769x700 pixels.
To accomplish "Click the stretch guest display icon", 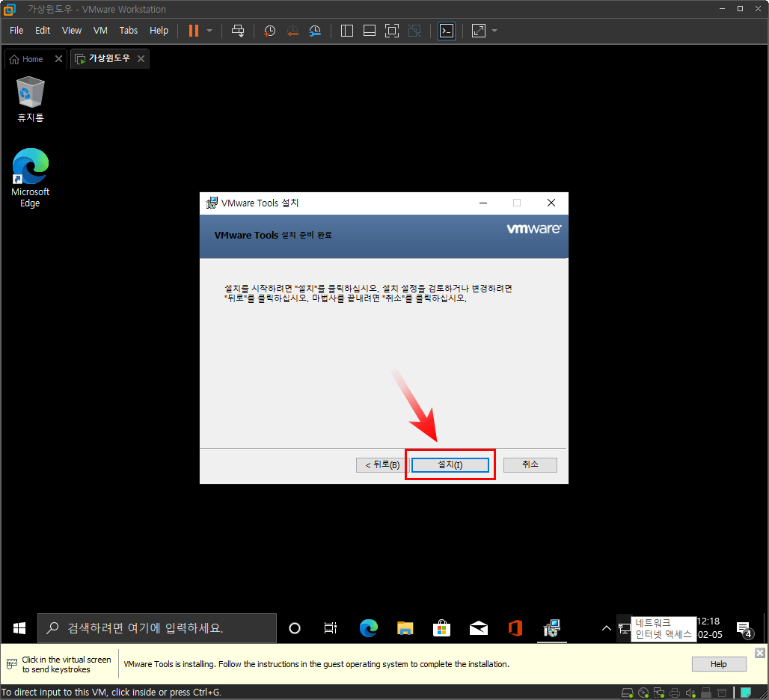I will coord(479,31).
